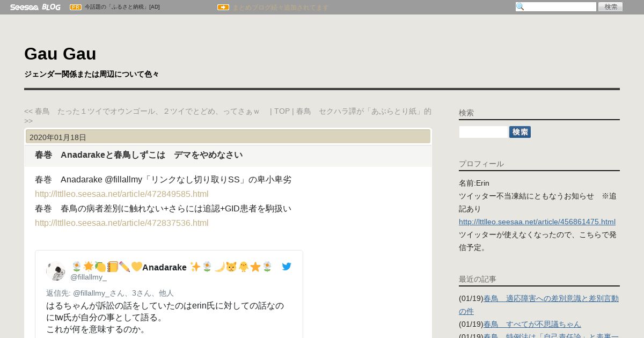The width and height of the screenshot is (644, 338).
Task: Click the magnifier icon in top search box
Action: 520,6
